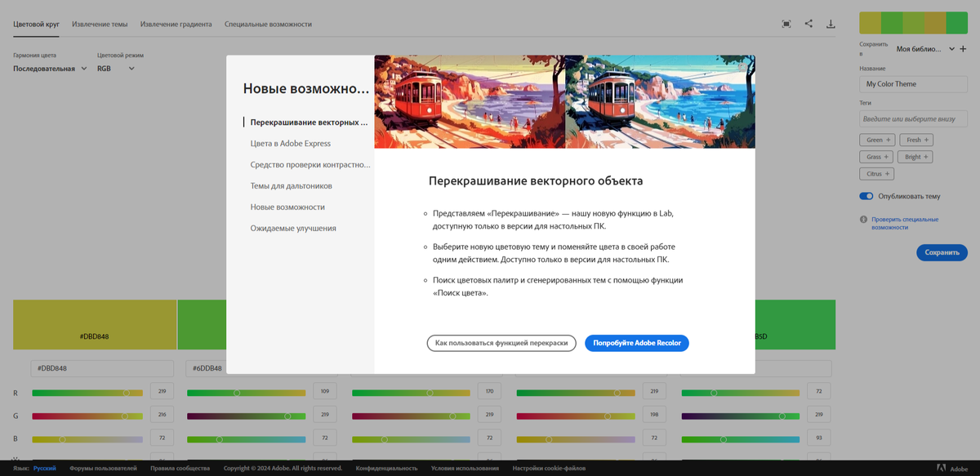The height and width of the screenshot is (476, 980).
Task: Click the G value box showing 216
Action: (161, 416)
